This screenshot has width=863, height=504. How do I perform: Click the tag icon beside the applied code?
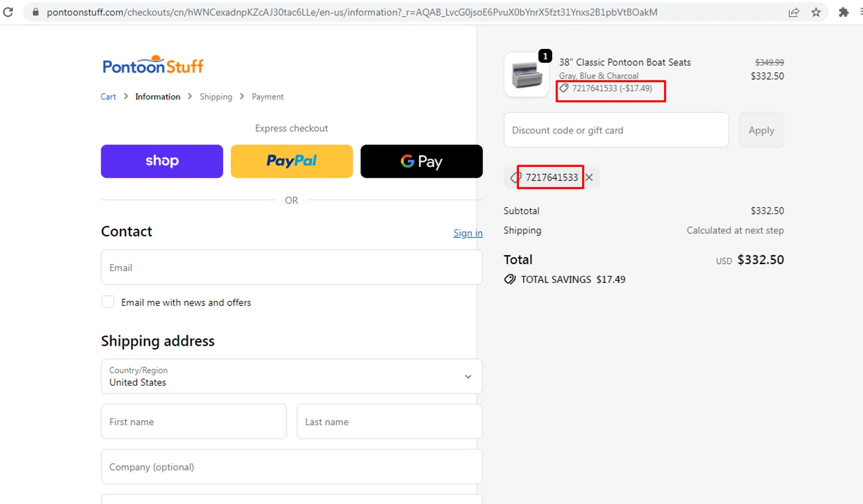click(515, 178)
